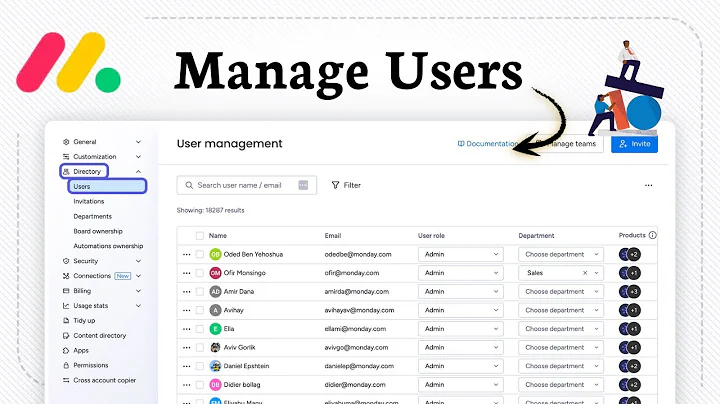Screen dimensions: 720x404
Task: Click the Billing card icon
Action: click(x=66, y=291)
